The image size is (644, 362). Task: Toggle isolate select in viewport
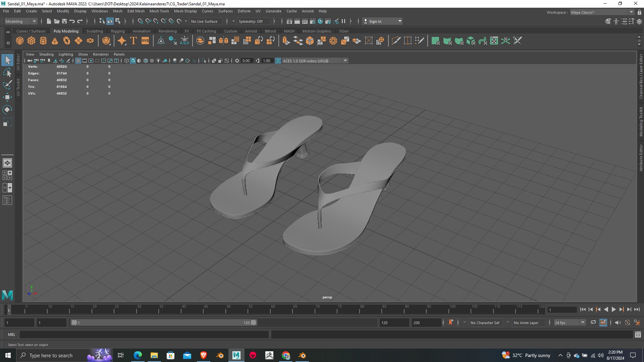[204, 61]
